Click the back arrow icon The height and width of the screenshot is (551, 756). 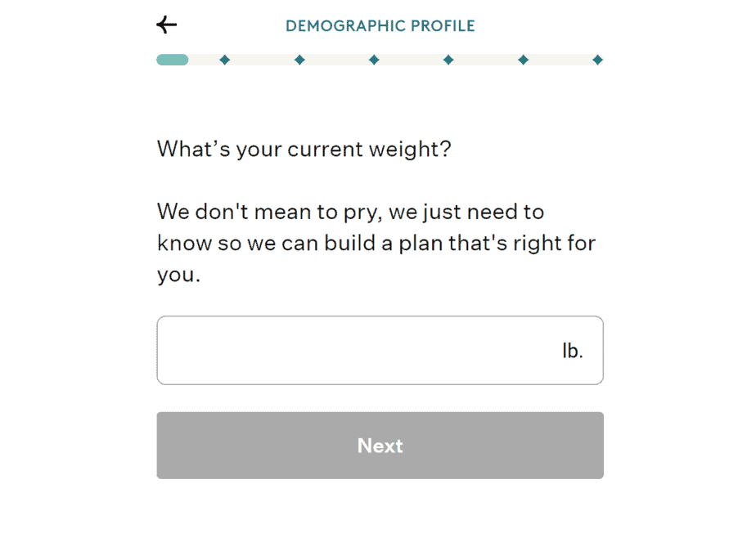tap(167, 25)
